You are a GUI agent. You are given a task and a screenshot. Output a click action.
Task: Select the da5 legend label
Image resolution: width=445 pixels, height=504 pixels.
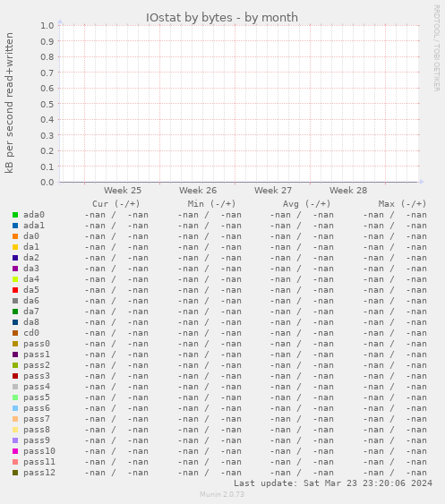pyautogui.click(x=31, y=290)
